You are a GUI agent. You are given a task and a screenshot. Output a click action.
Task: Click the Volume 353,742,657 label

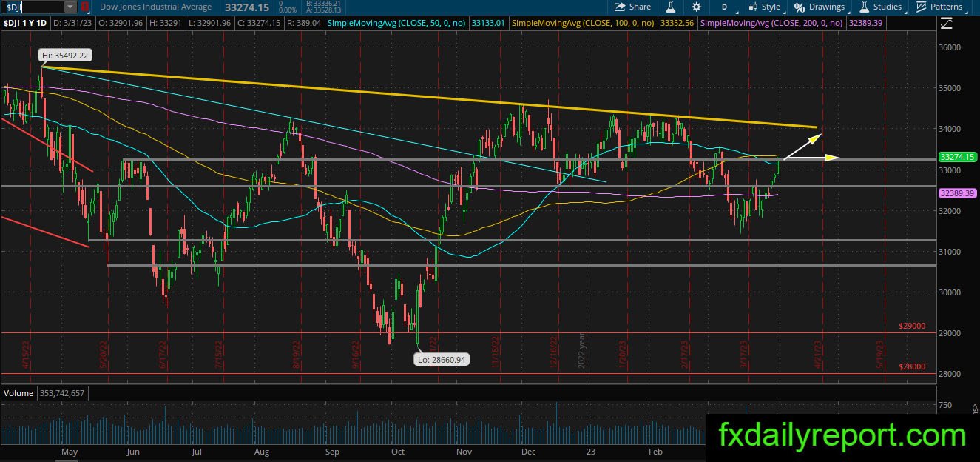(x=44, y=392)
